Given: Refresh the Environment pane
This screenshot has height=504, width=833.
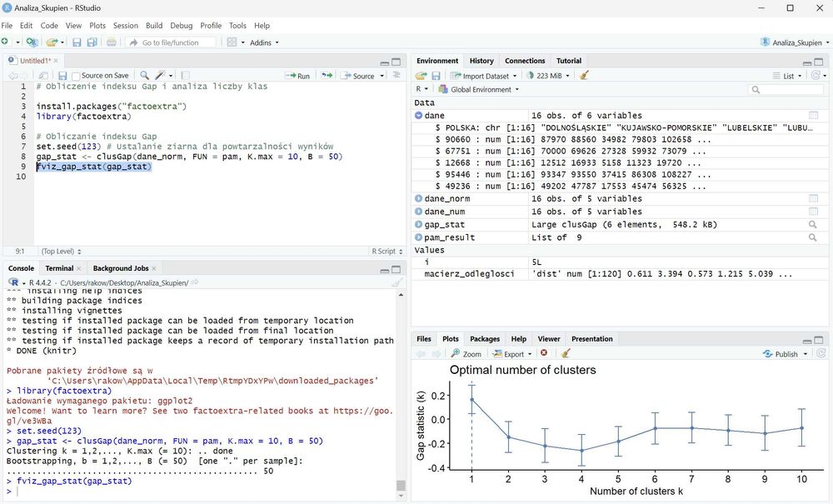Looking at the screenshot, I should tap(816, 76).
